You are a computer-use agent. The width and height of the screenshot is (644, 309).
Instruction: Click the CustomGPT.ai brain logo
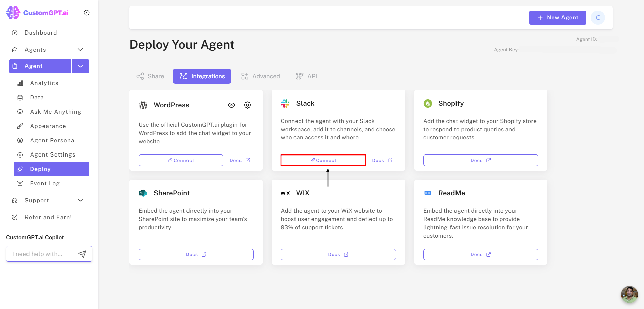pos(13,13)
